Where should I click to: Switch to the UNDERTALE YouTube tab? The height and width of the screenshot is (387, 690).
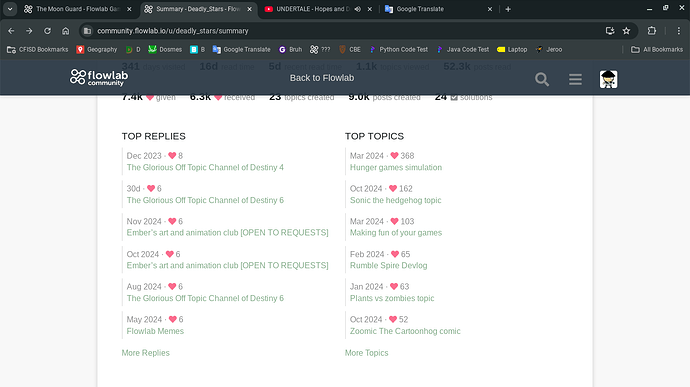(319, 9)
